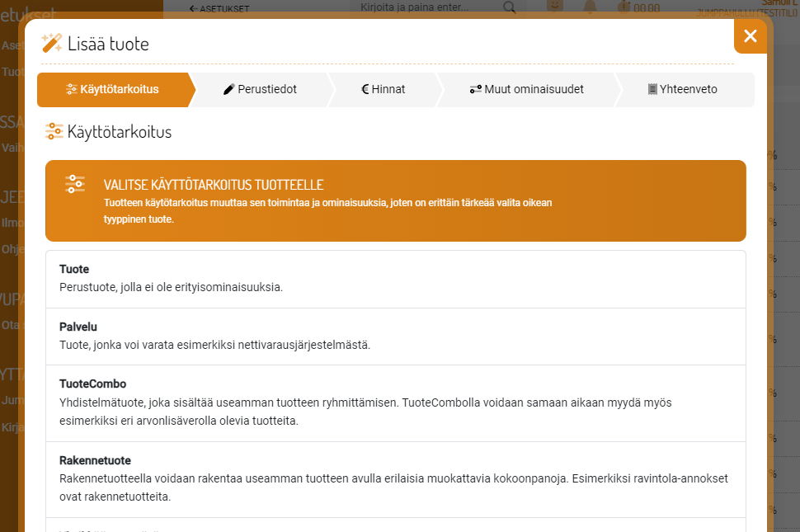The width and height of the screenshot is (800, 532).
Task: Select Tuote as the product type
Action: coord(395,279)
